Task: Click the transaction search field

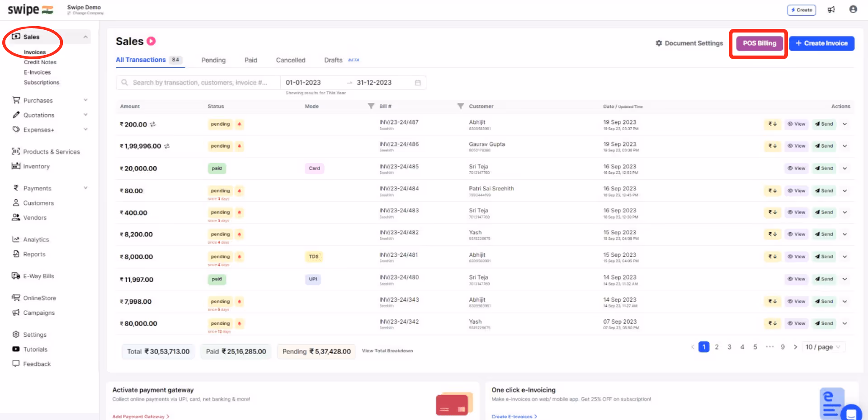Action: tap(198, 83)
